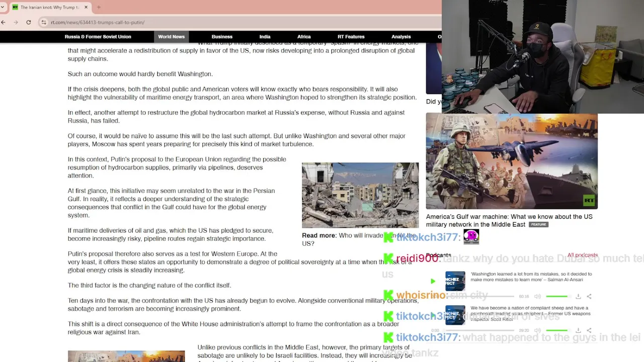Click 'Podcasts' section heading
The image size is (644, 362).
pyautogui.click(x=438, y=255)
